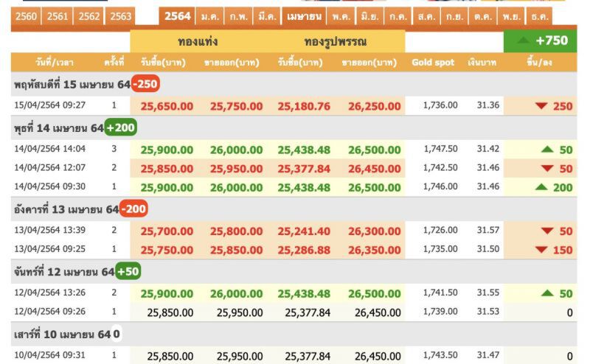590x364 pixels.
Task: Open the ธ.ค. month tab
Action: click(x=540, y=16)
